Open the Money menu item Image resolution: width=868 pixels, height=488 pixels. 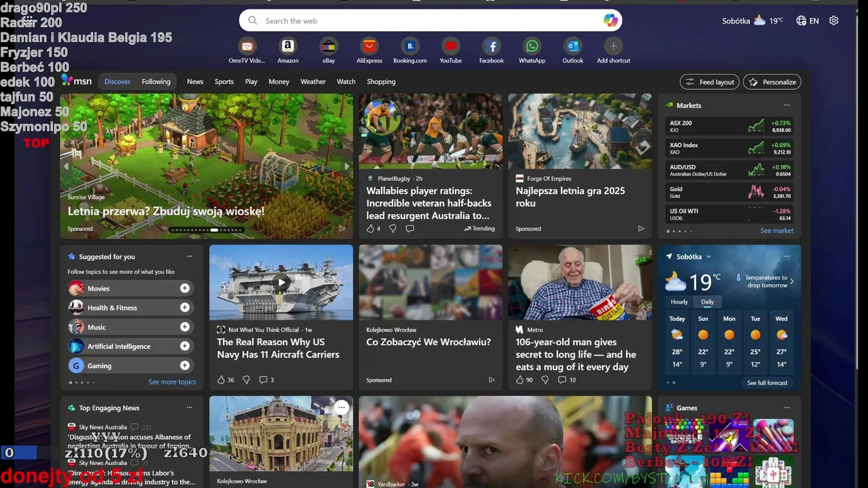[279, 81]
